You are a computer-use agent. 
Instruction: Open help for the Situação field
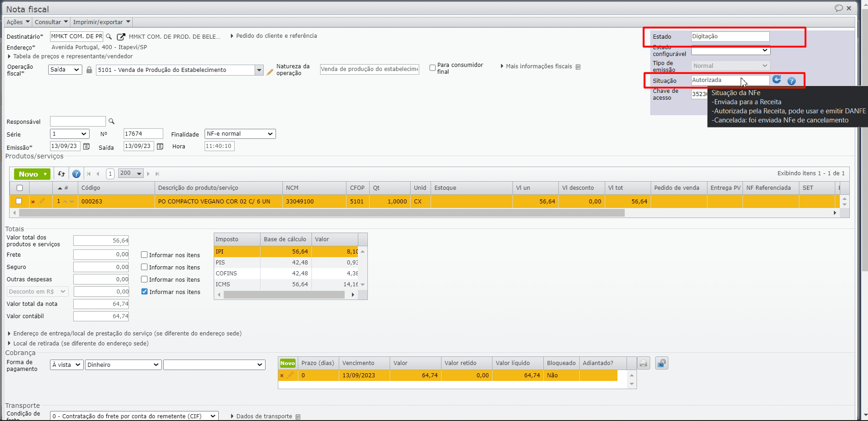[792, 81]
